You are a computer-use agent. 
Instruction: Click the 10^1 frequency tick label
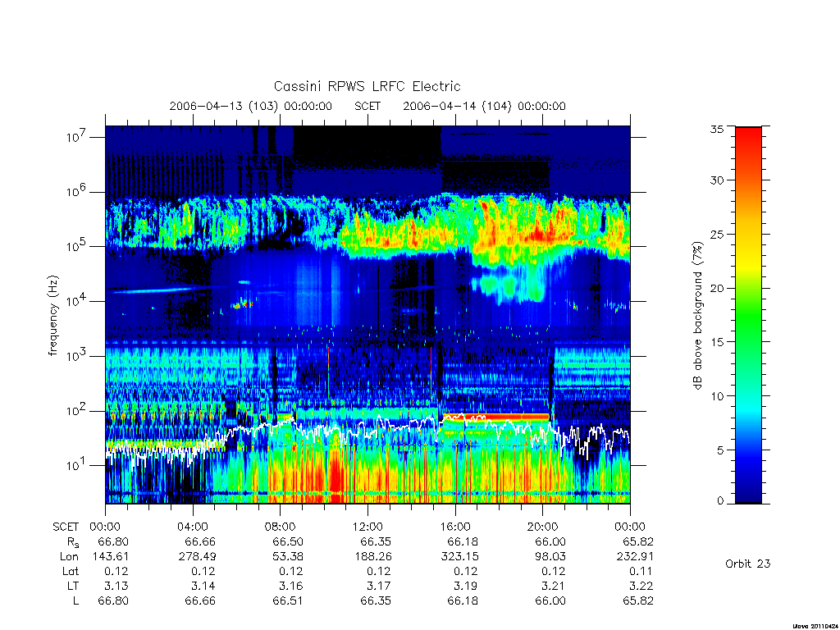[76, 464]
